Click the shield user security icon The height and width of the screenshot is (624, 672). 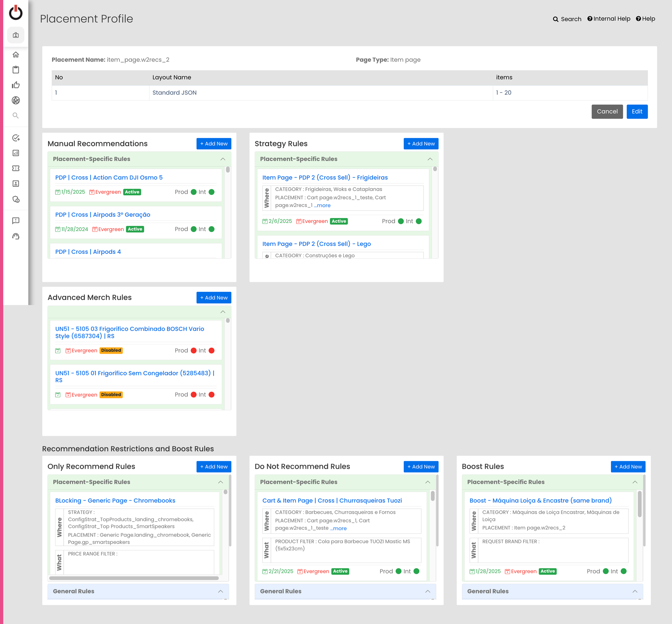tap(16, 199)
